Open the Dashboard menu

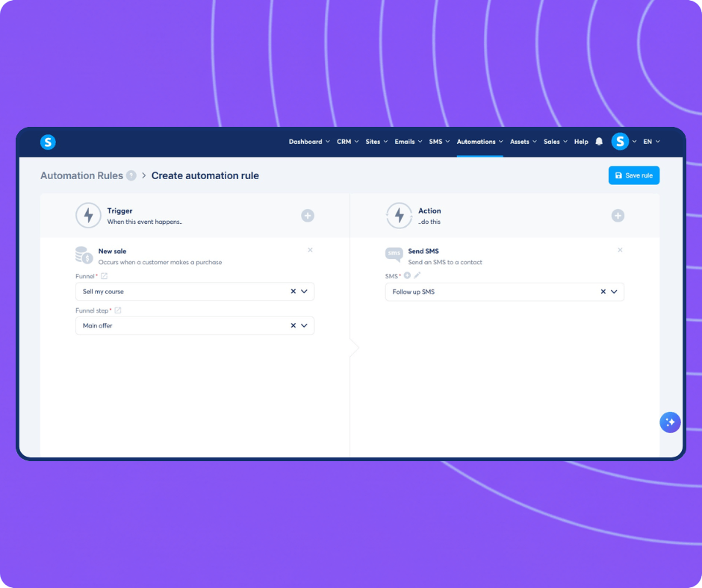[x=309, y=142]
